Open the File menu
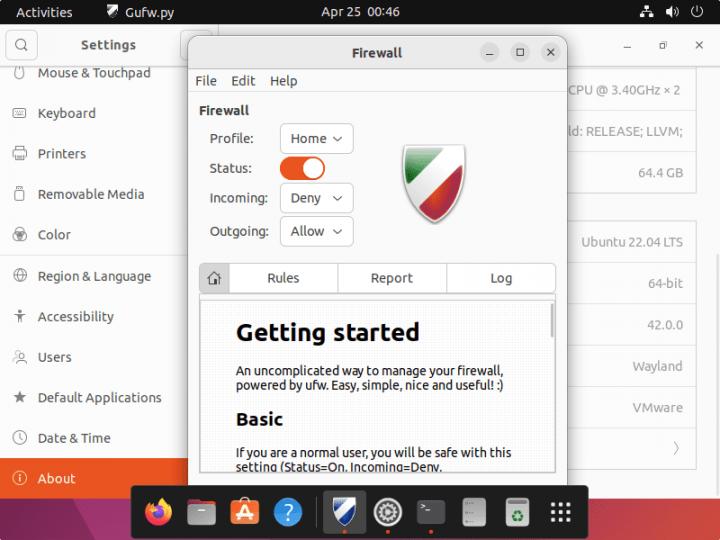This screenshot has width=720, height=540. pos(206,81)
